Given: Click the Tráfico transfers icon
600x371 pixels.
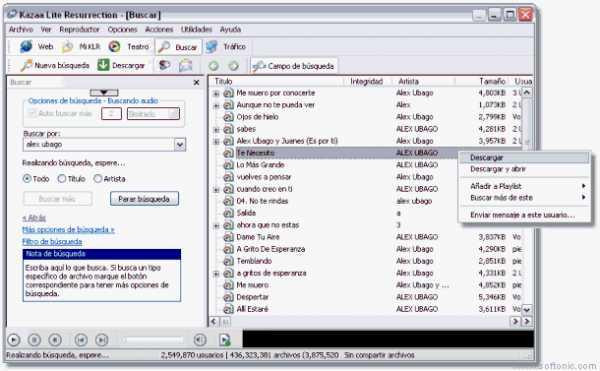Looking at the screenshot, I should (212, 47).
